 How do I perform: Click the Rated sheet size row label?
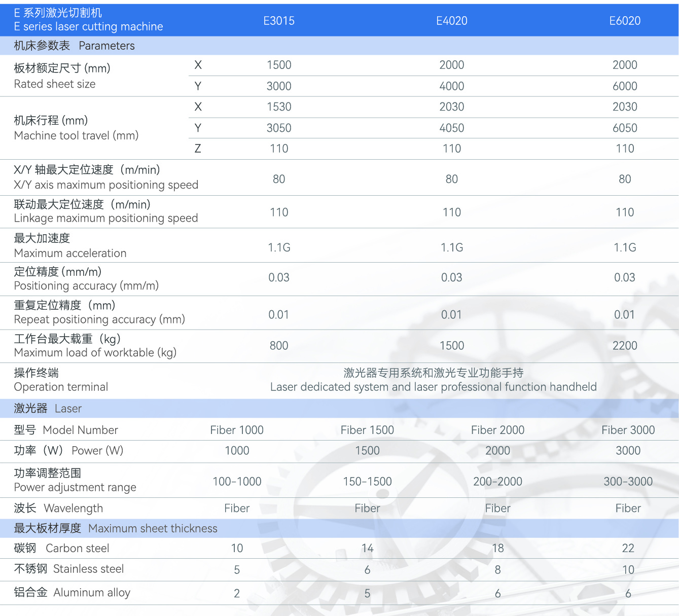(x=55, y=84)
